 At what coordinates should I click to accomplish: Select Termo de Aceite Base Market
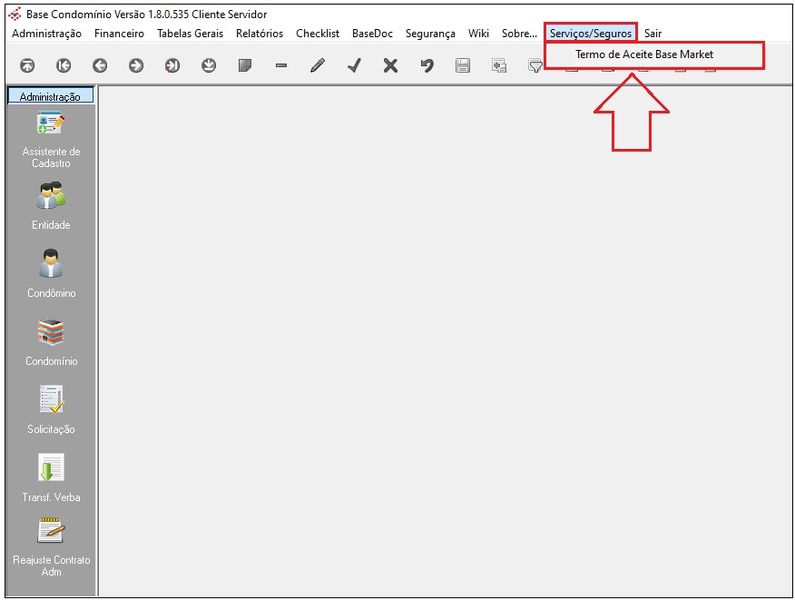[645, 54]
